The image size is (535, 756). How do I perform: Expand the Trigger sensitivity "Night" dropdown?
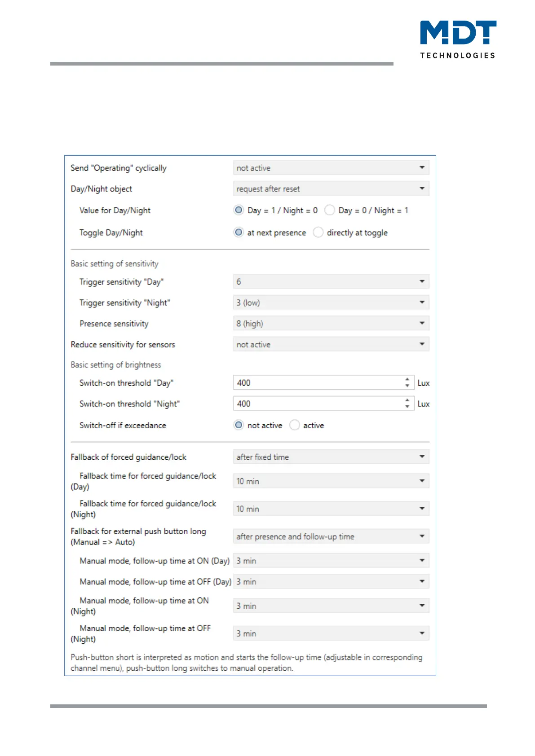pyautogui.click(x=331, y=303)
